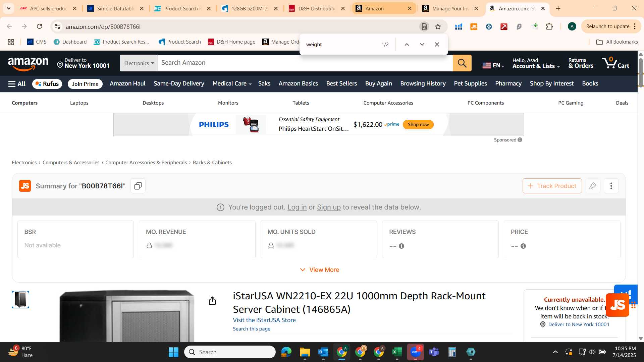Open the Amazon cart icon
This screenshot has width=644, height=362.
tap(615, 63)
